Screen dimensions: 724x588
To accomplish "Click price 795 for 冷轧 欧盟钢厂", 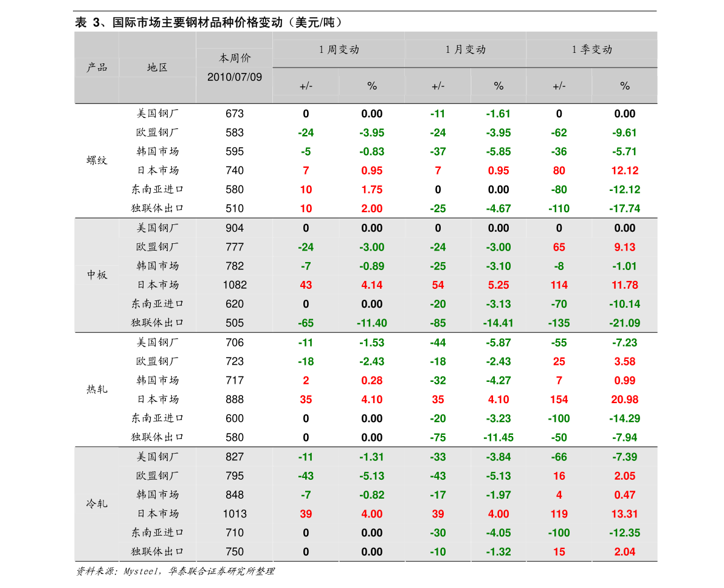I will click(x=235, y=476).
